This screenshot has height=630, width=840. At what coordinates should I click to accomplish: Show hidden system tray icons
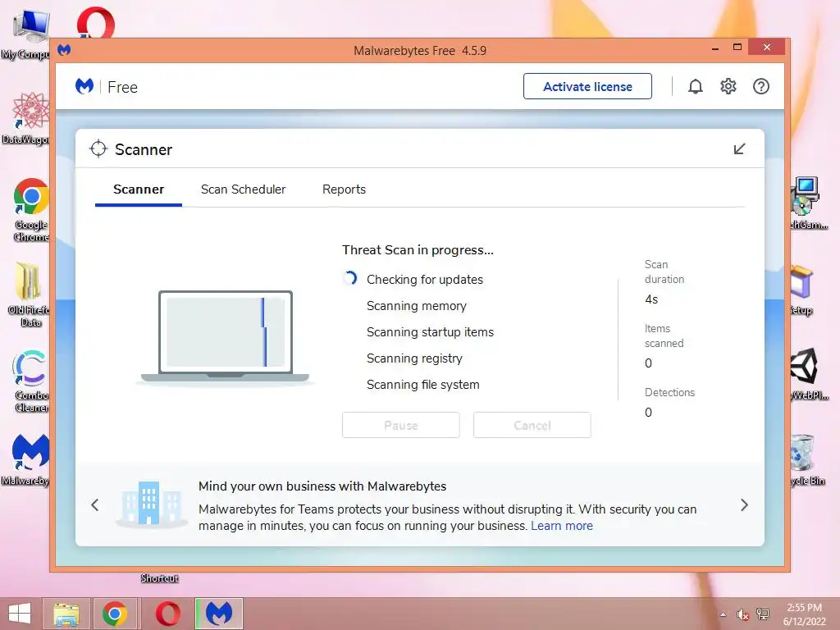click(x=724, y=614)
